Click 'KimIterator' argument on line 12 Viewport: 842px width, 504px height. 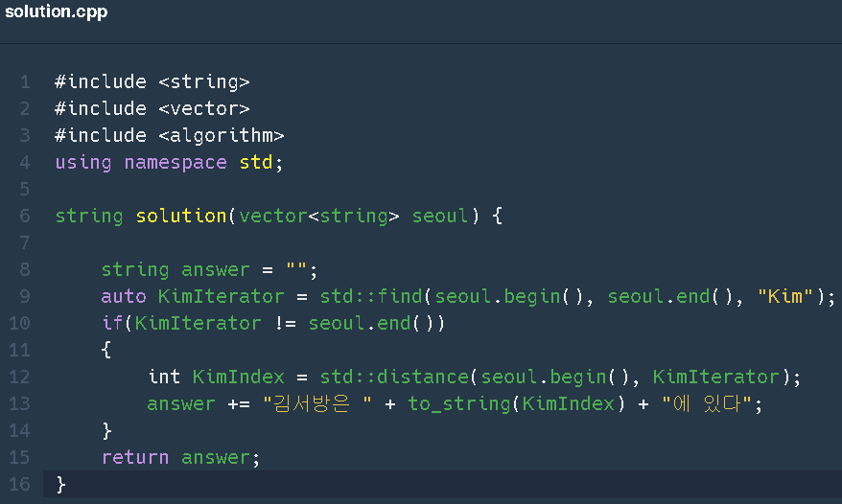[716, 377]
